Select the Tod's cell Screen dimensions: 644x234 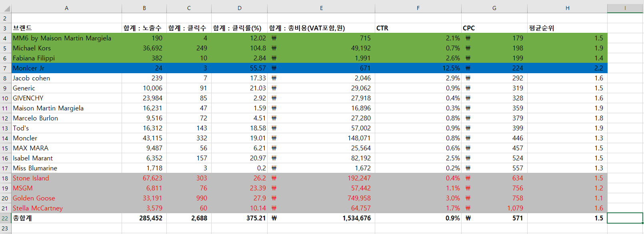click(66, 128)
